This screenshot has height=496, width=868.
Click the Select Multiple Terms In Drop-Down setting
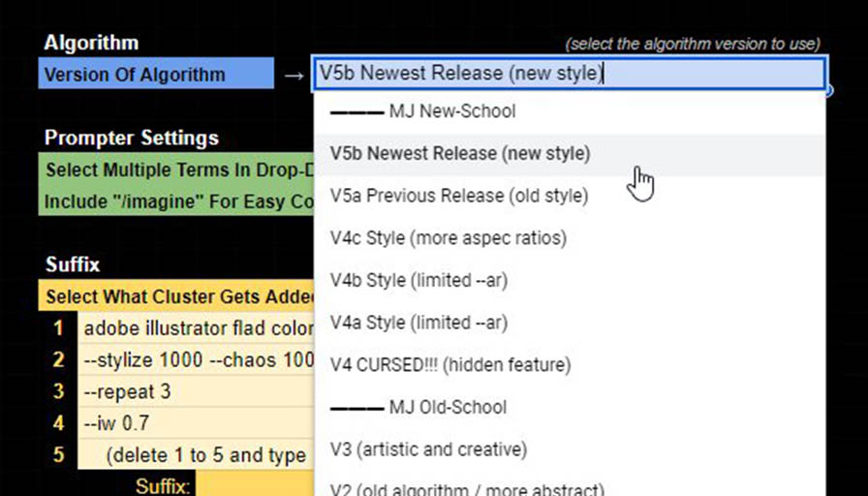[x=176, y=170]
